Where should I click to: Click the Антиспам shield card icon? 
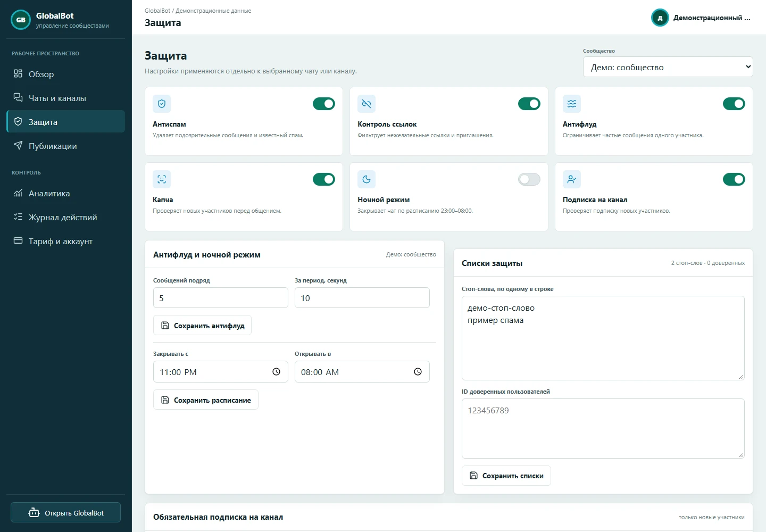[162, 104]
